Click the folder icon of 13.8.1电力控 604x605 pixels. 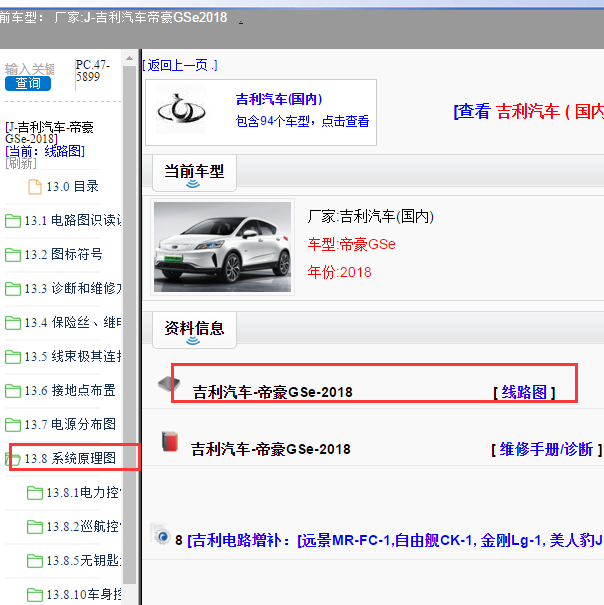pos(35,493)
